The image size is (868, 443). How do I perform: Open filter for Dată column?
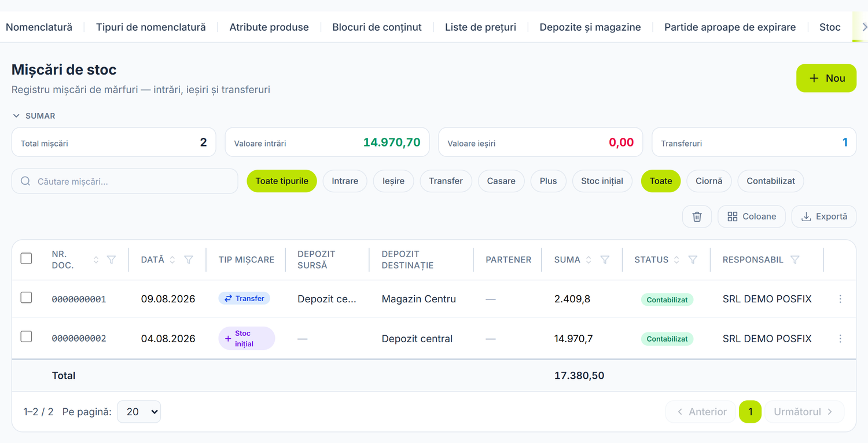click(x=189, y=260)
